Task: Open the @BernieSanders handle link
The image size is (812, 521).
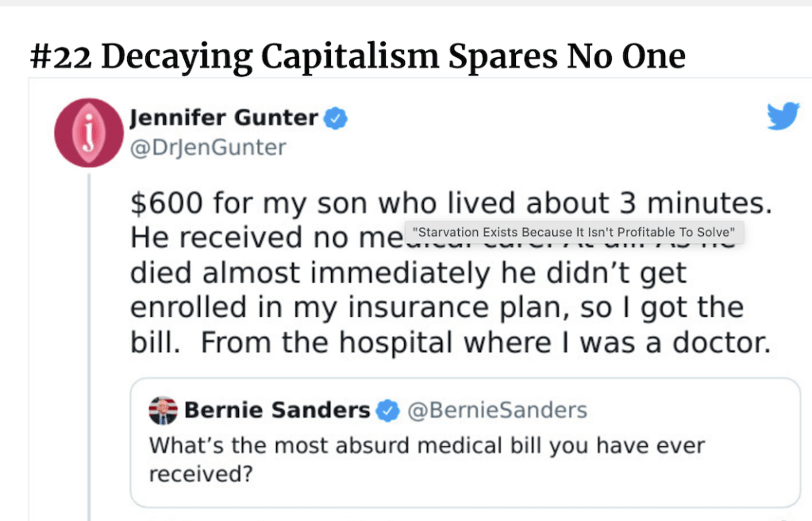Action: click(x=497, y=411)
